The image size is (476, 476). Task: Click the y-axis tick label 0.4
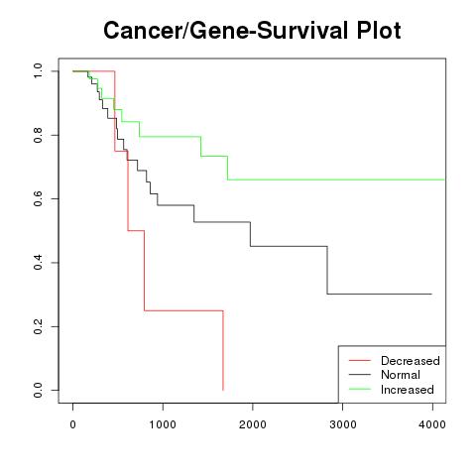(x=38, y=263)
